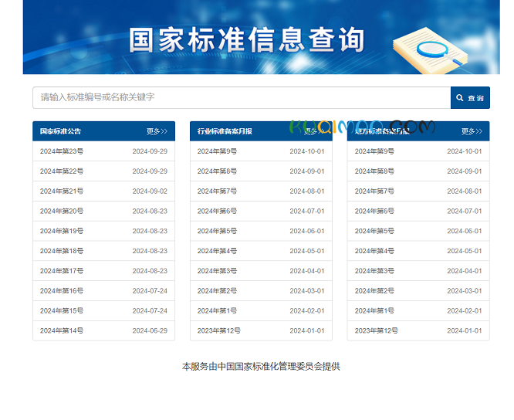This screenshot has height=420, width=514.
Task: Open 地方标准备案月报 2024年第7号
Action: [x=374, y=191]
